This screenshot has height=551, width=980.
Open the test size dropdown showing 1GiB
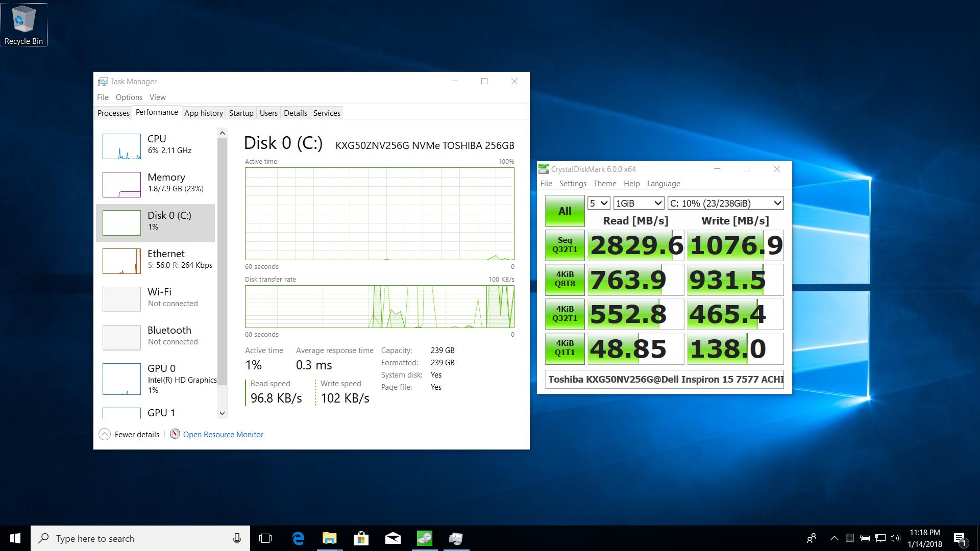[x=639, y=203]
